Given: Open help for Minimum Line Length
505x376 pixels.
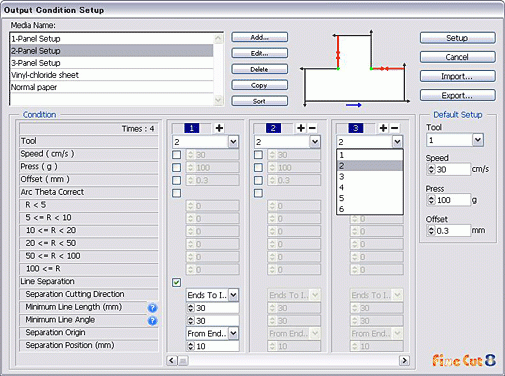Looking at the screenshot, I should pos(152,308).
